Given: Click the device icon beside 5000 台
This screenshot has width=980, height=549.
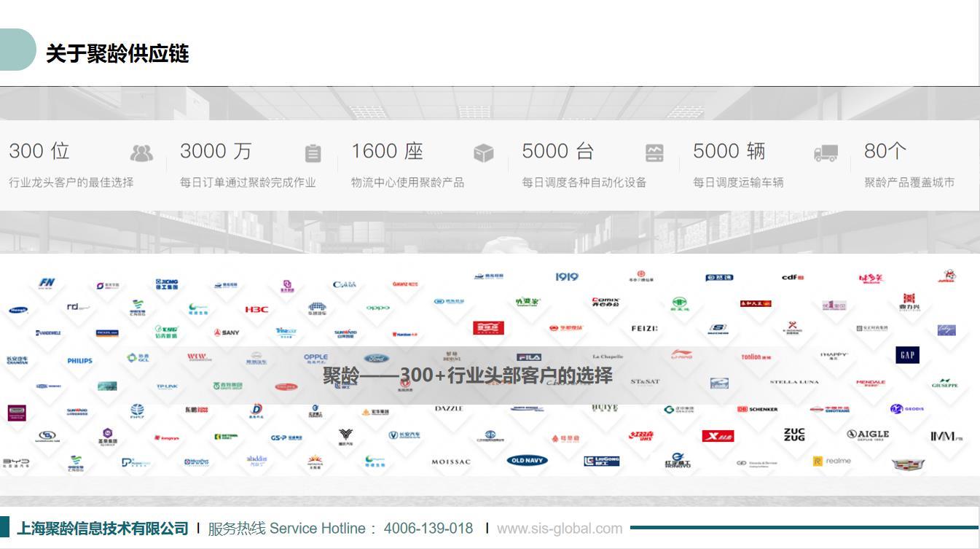Looking at the screenshot, I should tap(654, 153).
